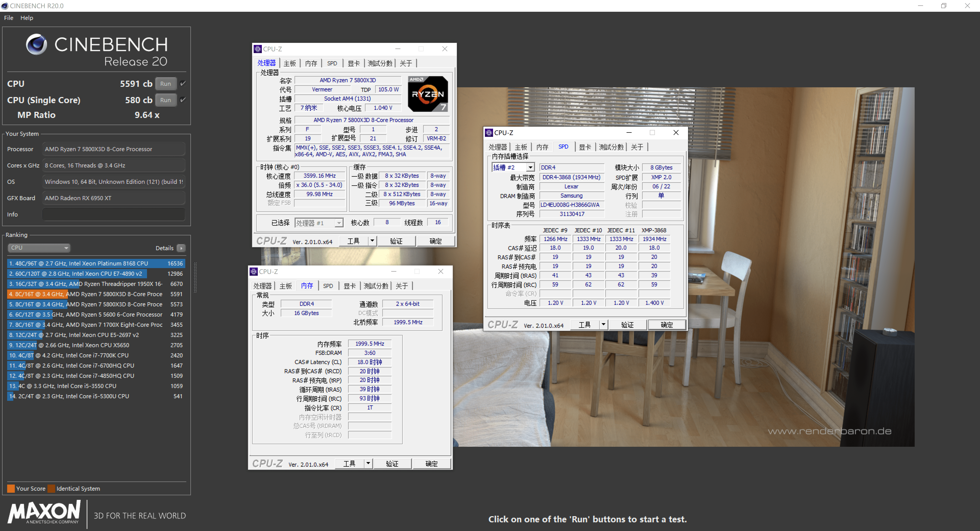This screenshot has height=531, width=980.
Task: Run the CPU multi-core test
Action: [165, 84]
